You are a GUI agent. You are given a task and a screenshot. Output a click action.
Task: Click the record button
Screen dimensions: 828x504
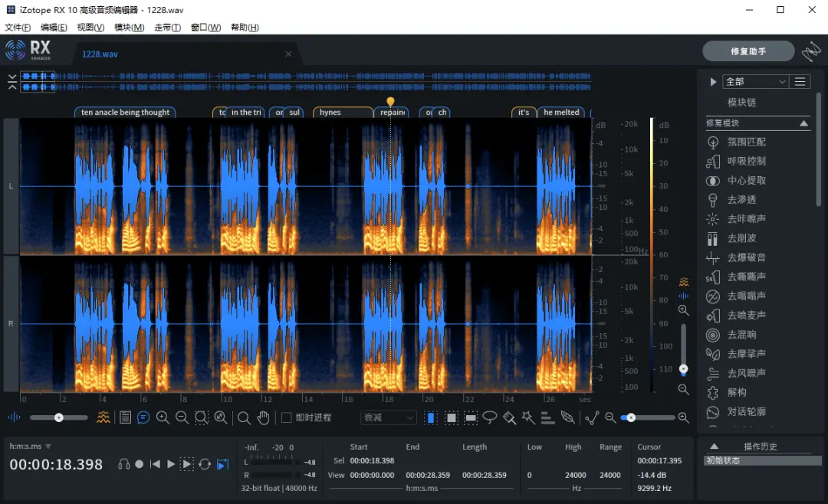(x=139, y=464)
